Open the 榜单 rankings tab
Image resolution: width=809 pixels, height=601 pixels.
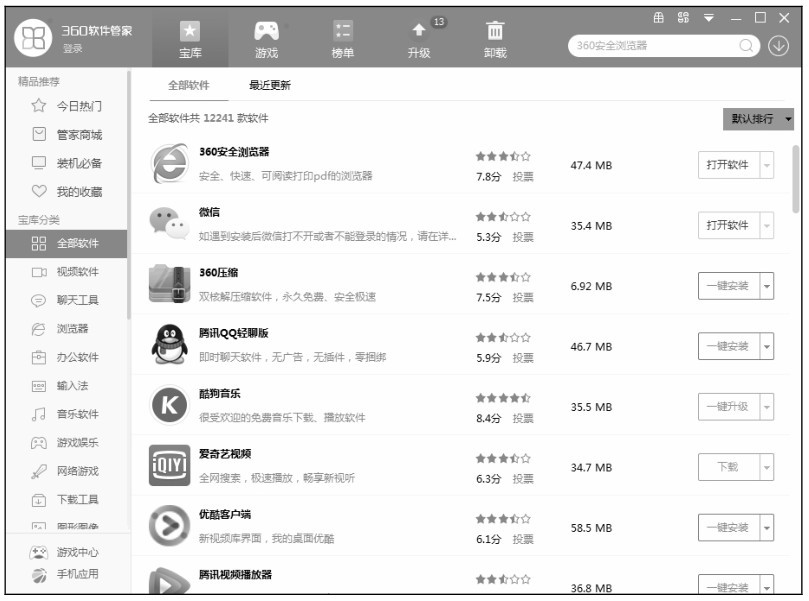[343, 39]
